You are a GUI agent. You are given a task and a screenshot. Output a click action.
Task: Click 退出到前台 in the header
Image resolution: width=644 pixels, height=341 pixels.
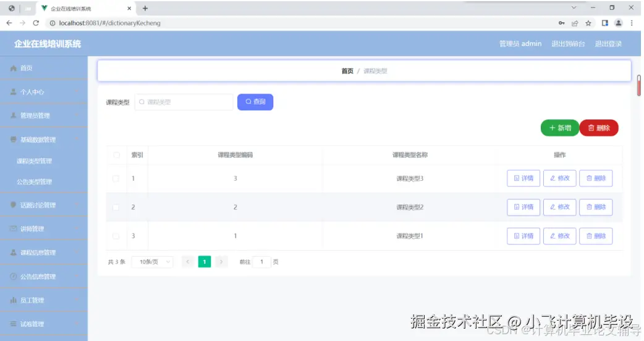pyautogui.click(x=568, y=43)
